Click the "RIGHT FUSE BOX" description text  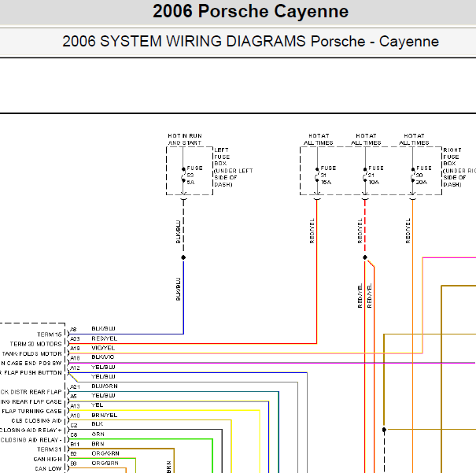coord(459,168)
